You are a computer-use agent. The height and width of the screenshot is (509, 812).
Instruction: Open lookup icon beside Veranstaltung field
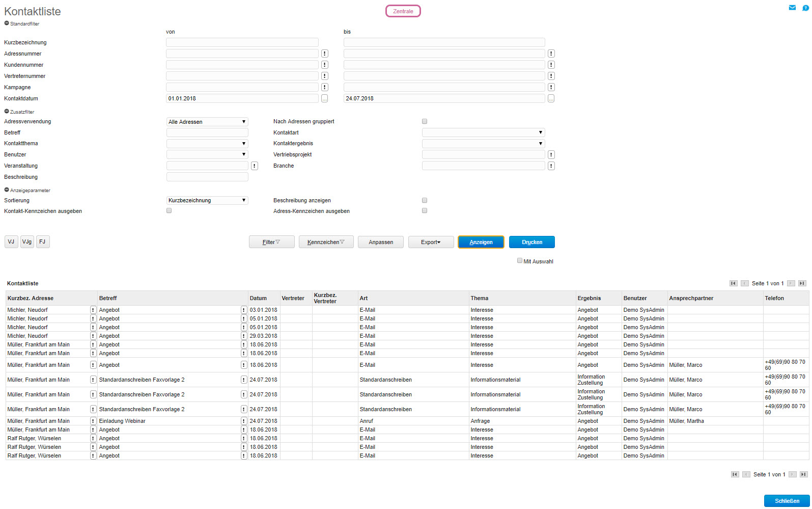pos(255,166)
